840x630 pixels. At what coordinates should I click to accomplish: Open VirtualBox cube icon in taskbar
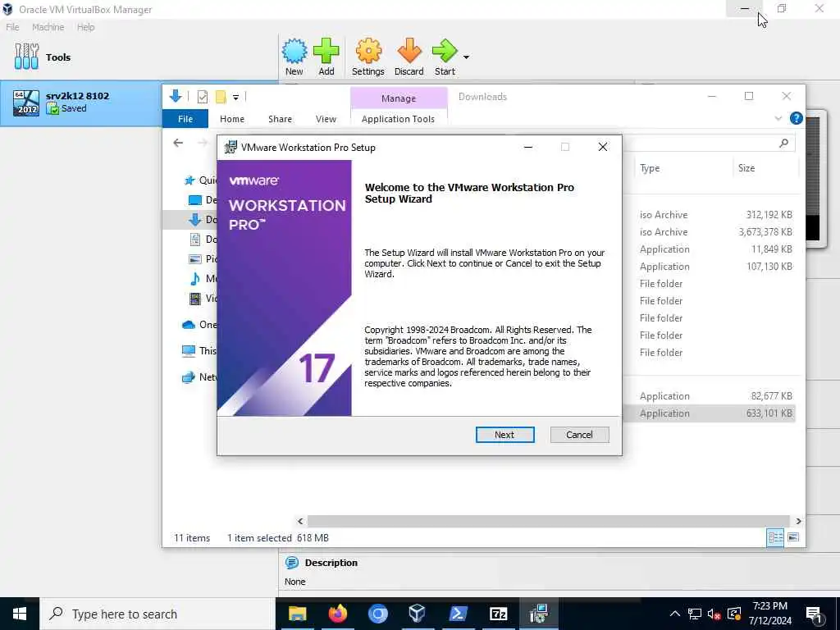(418, 614)
